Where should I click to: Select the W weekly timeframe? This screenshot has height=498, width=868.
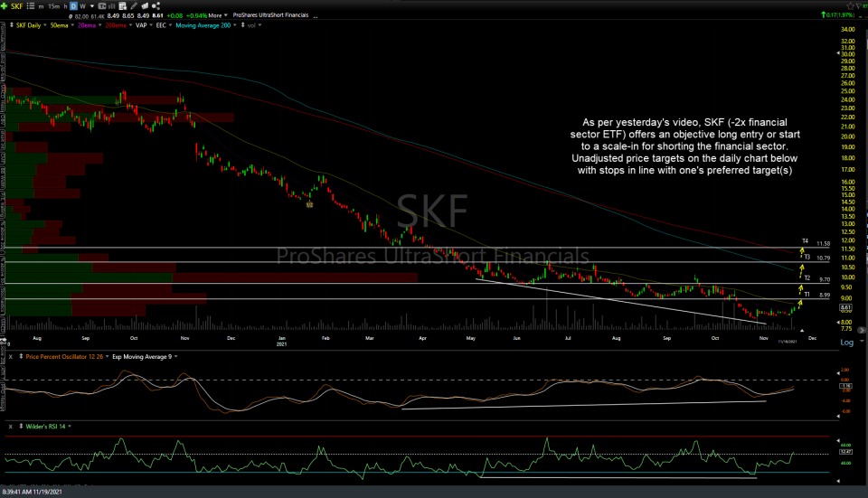pyautogui.click(x=82, y=6)
